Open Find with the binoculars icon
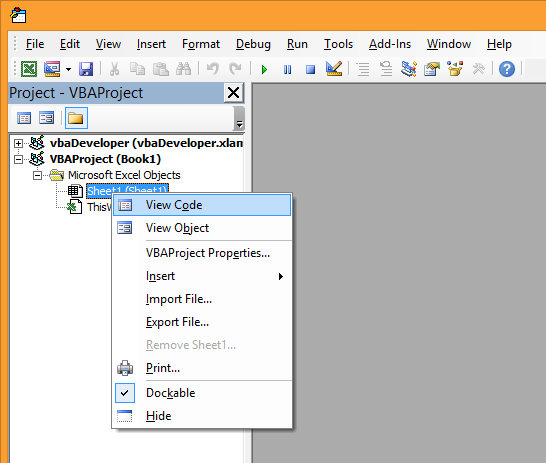This screenshot has height=463, width=546. pyautogui.click(x=184, y=69)
